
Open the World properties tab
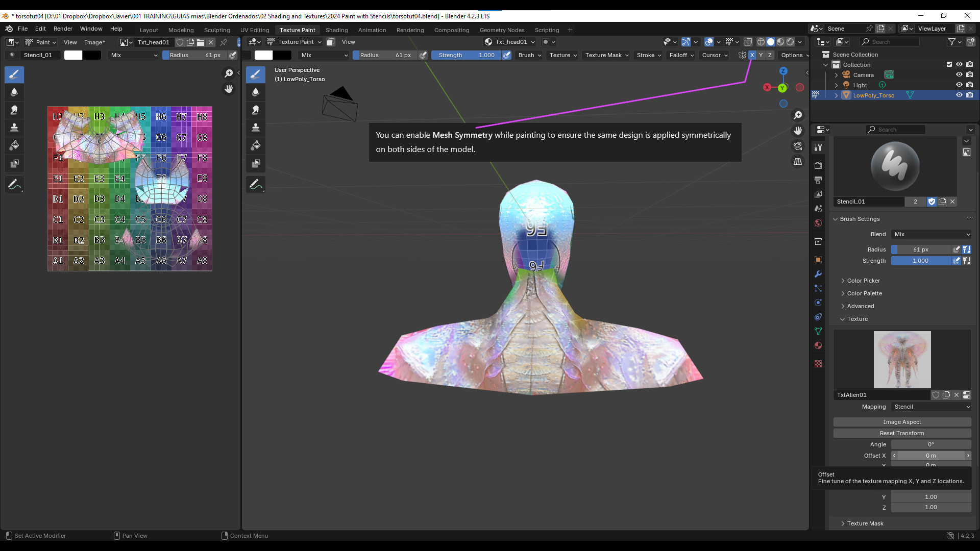click(818, 223)
